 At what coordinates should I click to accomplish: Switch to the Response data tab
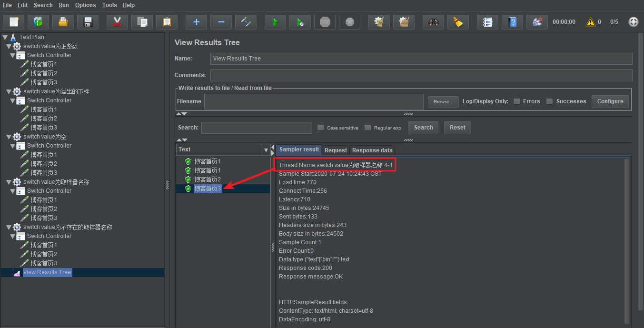[372, 150]
